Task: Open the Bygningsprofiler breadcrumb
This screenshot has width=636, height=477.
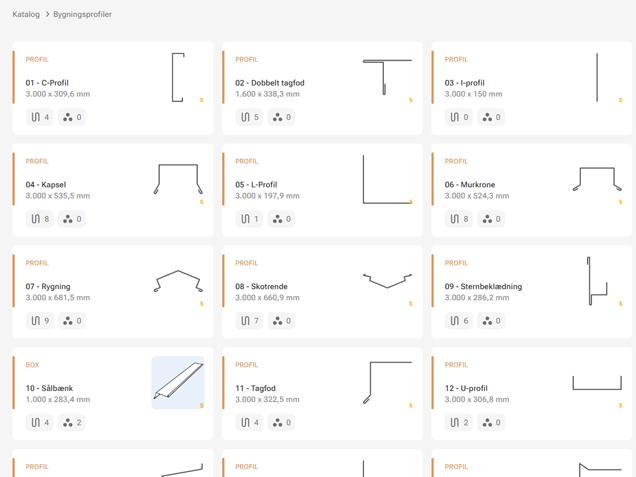Action: tap(82, 14)
